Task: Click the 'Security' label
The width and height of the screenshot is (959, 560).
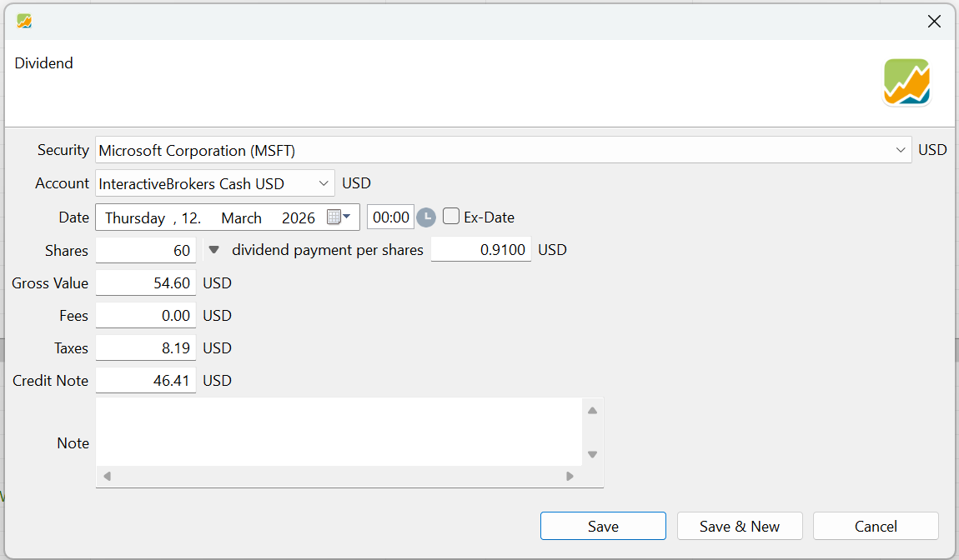Action: click(63, 150)
